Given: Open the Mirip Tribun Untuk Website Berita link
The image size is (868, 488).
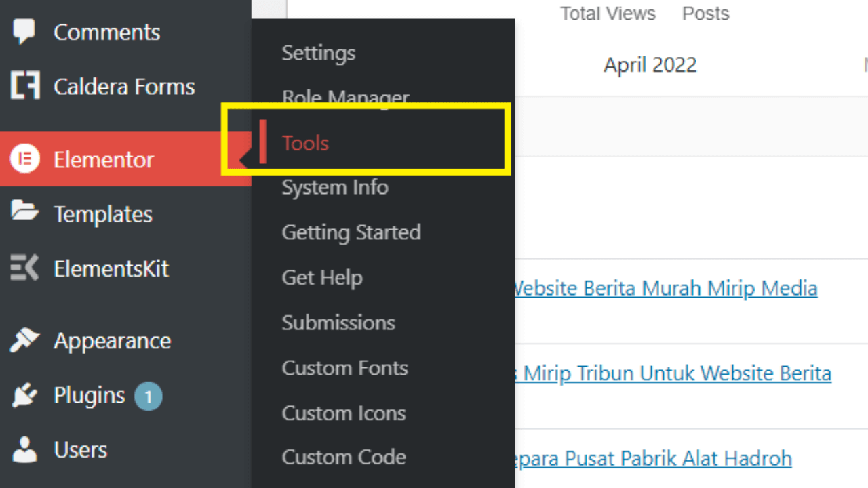Looking at the screenshot, I should (671, 373).
